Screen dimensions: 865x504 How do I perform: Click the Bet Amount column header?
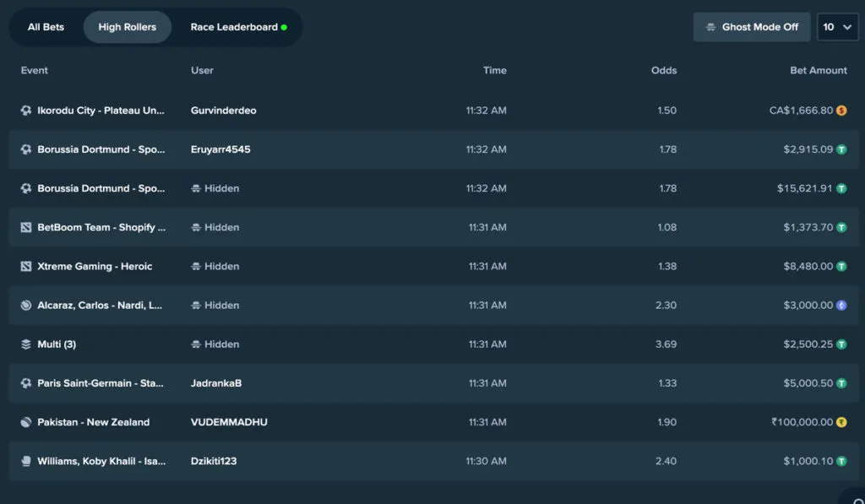tap(818, 71)
